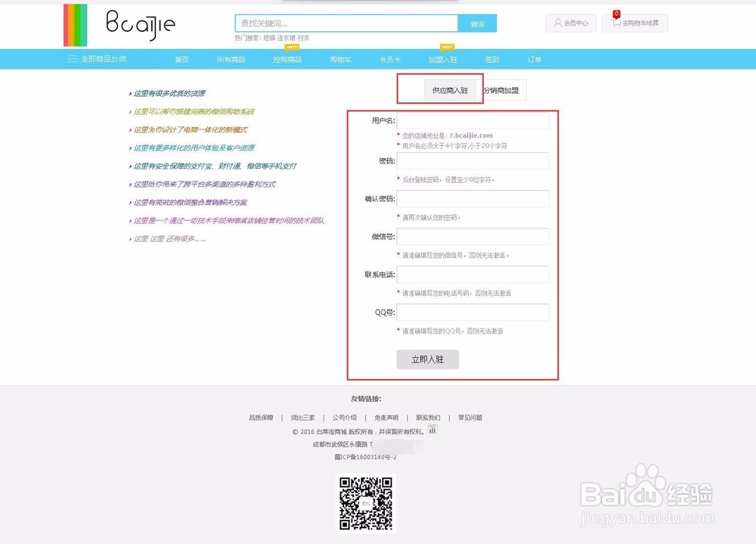756x544 pixels.
Task: Click hot search term 短裤
Action: click(269, 38)
